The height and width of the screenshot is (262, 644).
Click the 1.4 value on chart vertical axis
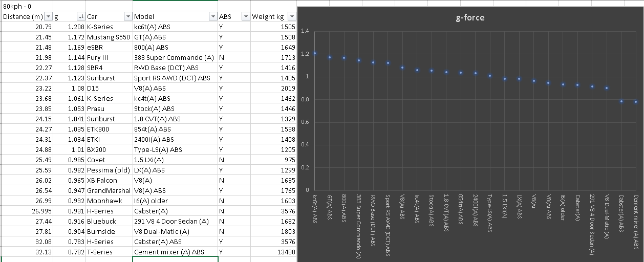coord(305,31)
